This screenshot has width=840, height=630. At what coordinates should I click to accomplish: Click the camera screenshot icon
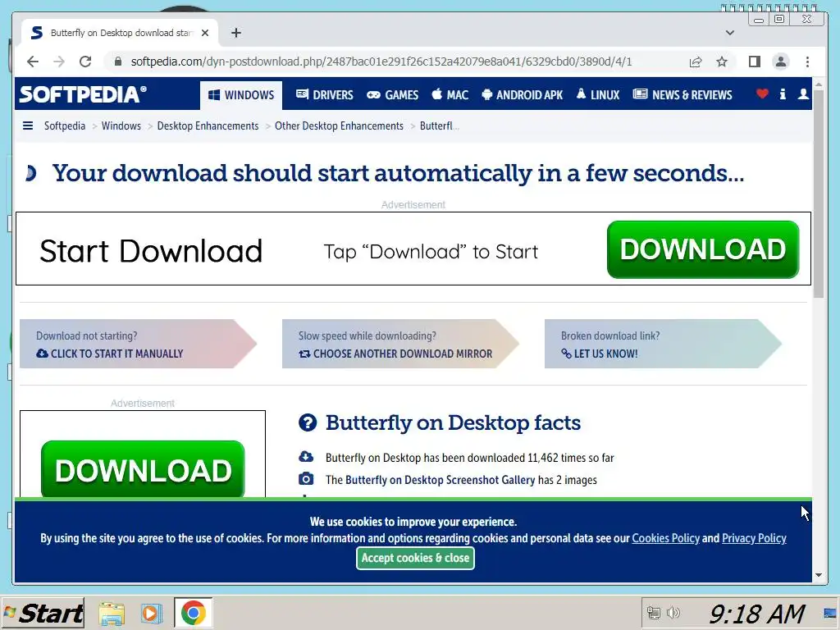point(306,479)
